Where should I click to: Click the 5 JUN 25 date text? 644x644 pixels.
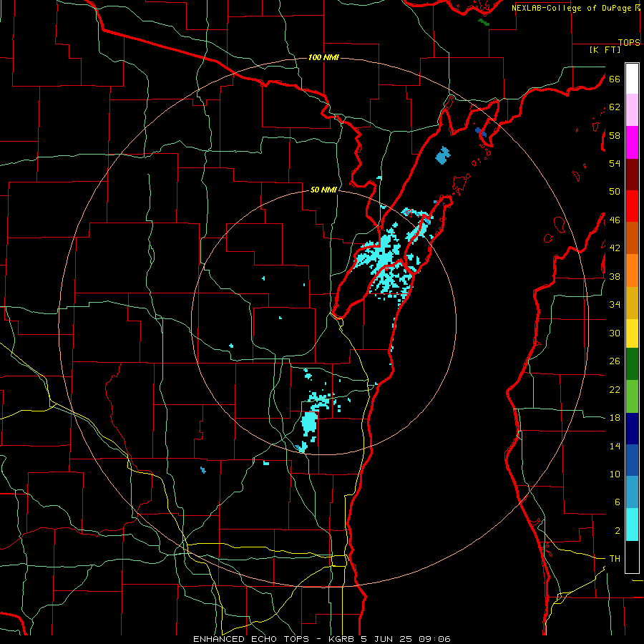[388, 639]
